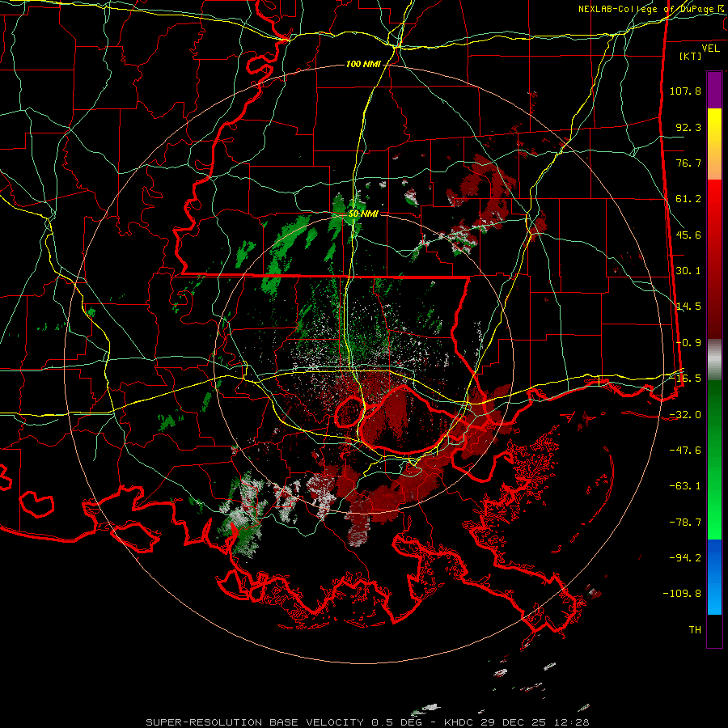The height and width of the screenshot is (728, 728).
Task: Select the 107.8 scale value
Action: point(685,91)
